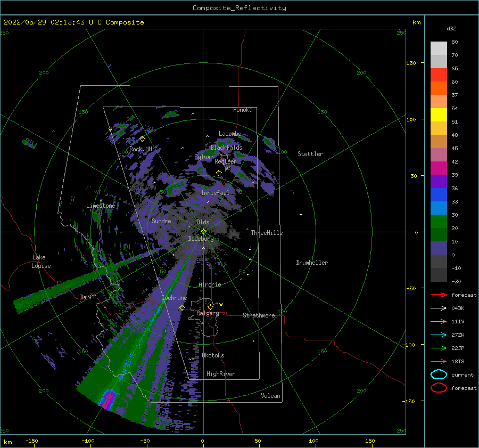Click the green 22JP arrow icon
The width and height of the screenshot is (479, 448).
(439, 348)
